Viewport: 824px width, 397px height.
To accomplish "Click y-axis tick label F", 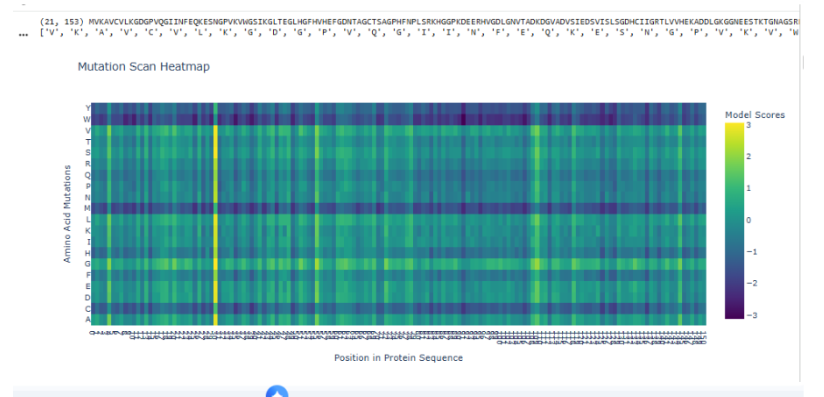I will [88, 275].
